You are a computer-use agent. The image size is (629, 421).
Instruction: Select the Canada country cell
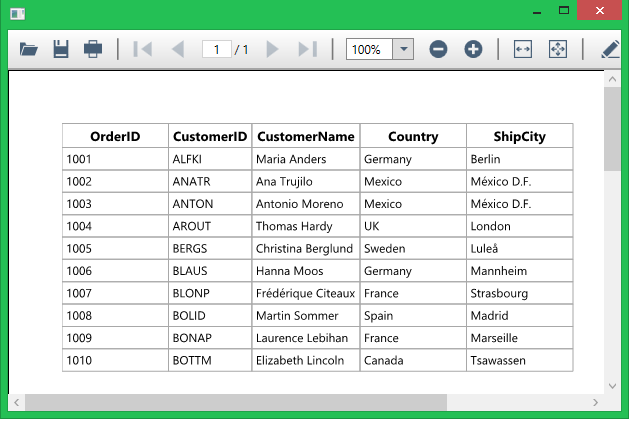(x=413, y=360)
